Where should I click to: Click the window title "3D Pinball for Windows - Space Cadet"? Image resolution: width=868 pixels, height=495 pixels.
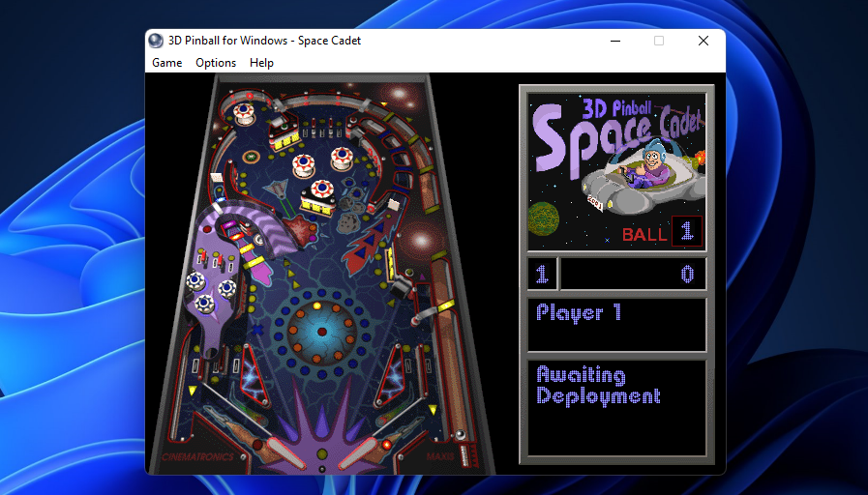pos(264,41)
